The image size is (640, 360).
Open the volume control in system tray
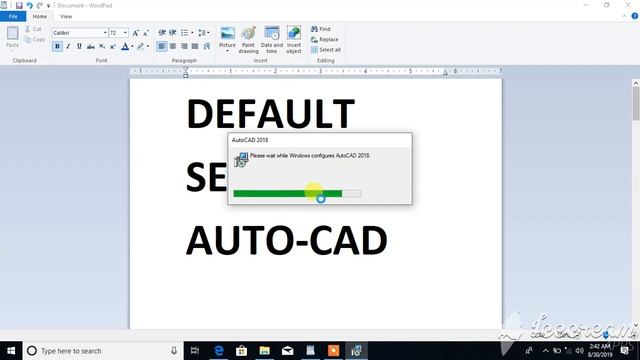pos(579,351)
